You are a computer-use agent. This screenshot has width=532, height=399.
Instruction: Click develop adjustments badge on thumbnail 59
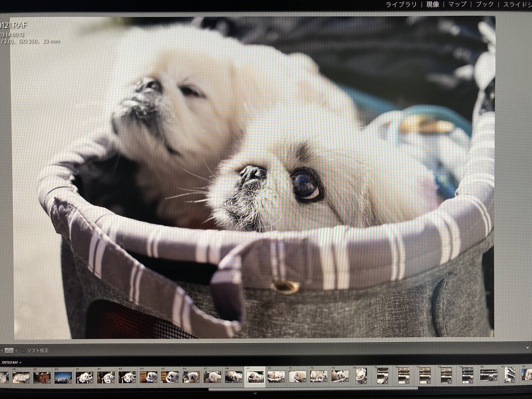point(48,381)
